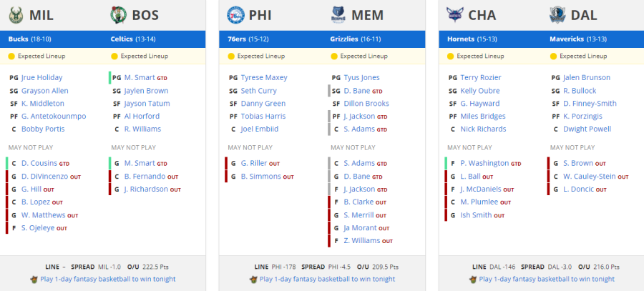Click the Memphis Grizzlies team logo

(x=338, y=15)
